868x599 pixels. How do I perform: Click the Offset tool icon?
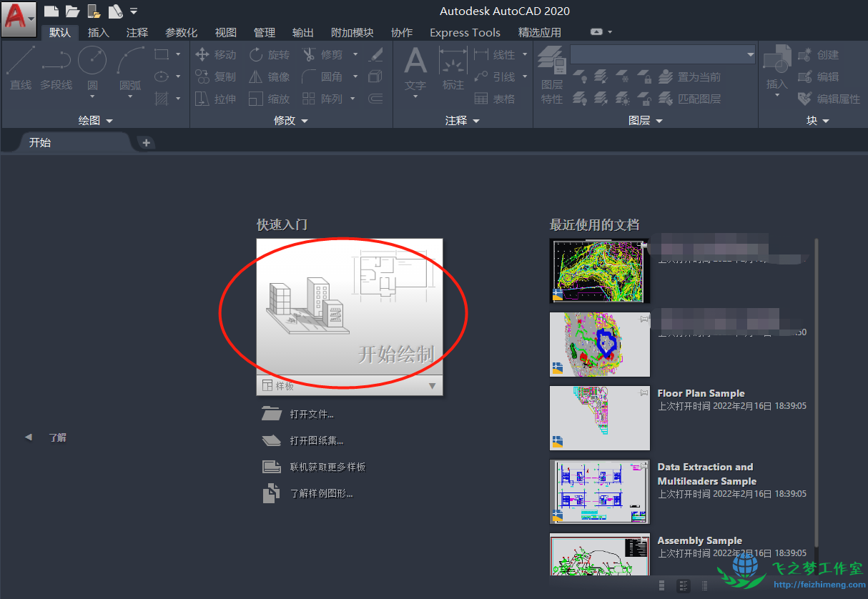(375, 99)
